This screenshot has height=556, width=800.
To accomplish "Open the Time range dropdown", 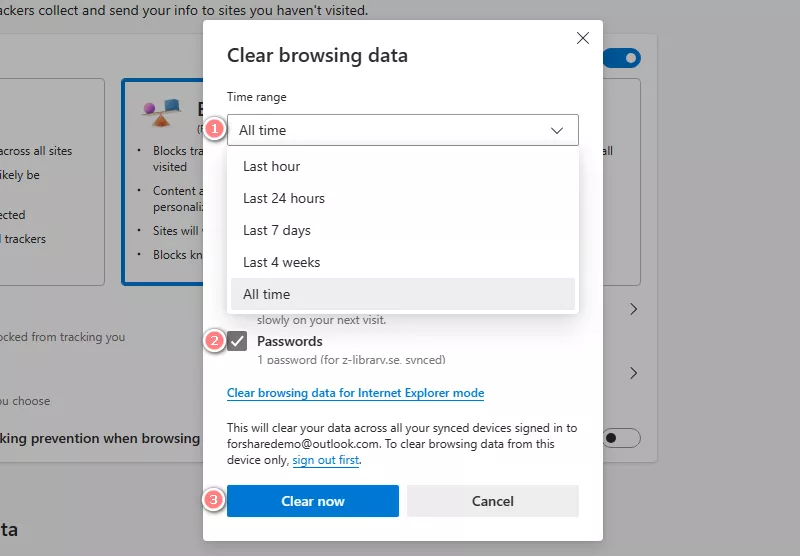I will tap(403, 130).
